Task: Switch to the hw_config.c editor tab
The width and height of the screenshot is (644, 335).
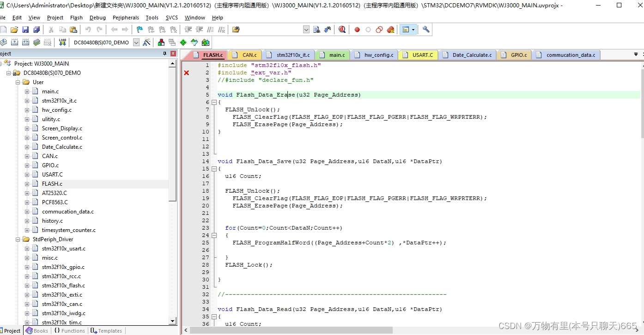Action: pyautogui.click(x=374, y=55)
